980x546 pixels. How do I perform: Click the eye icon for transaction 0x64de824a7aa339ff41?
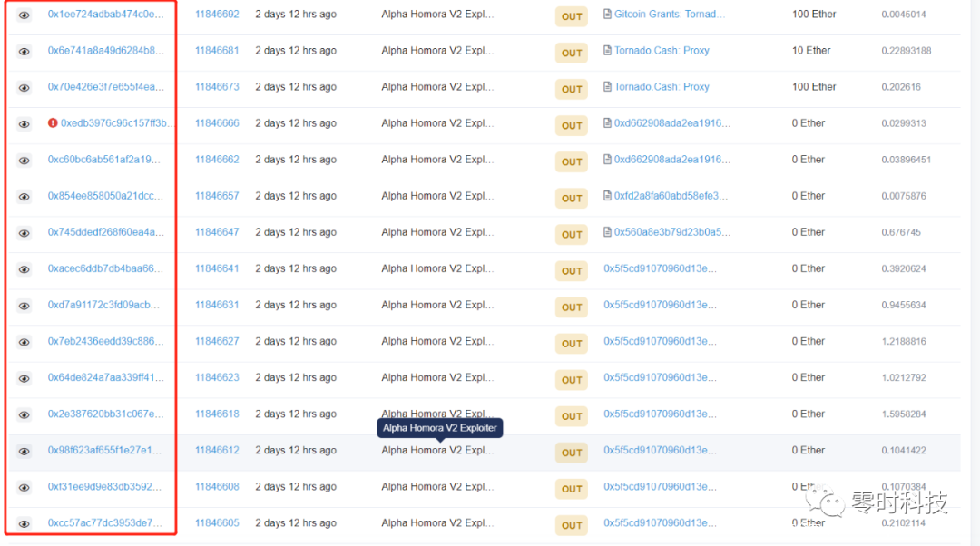24,378
